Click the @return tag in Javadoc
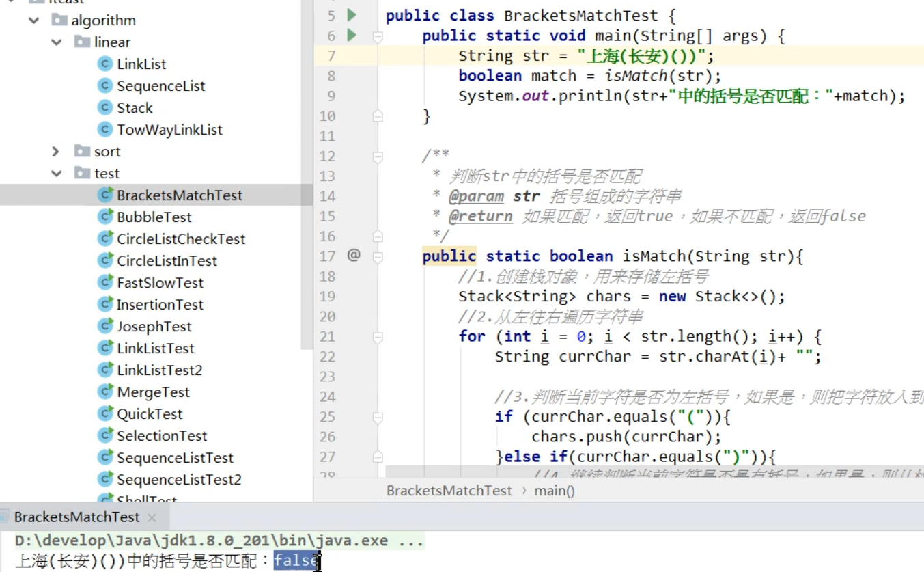This screenshot has height=572, width=924. point(481,216)
